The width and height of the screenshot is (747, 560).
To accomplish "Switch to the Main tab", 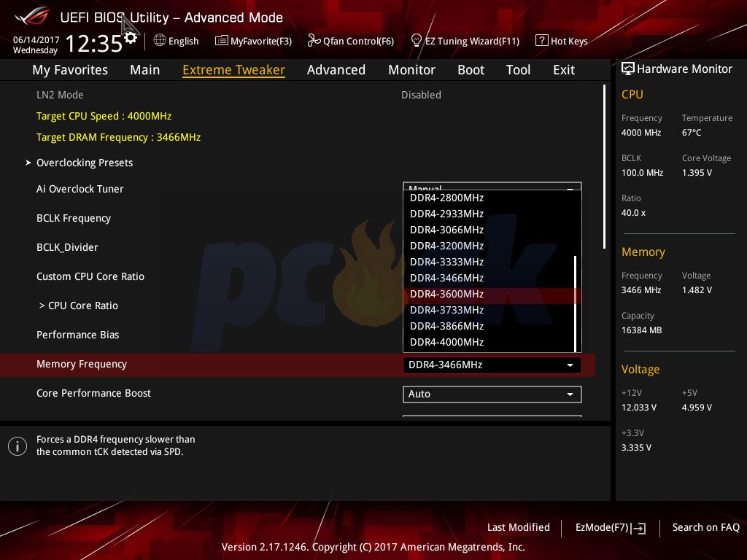I will [145, 70].
